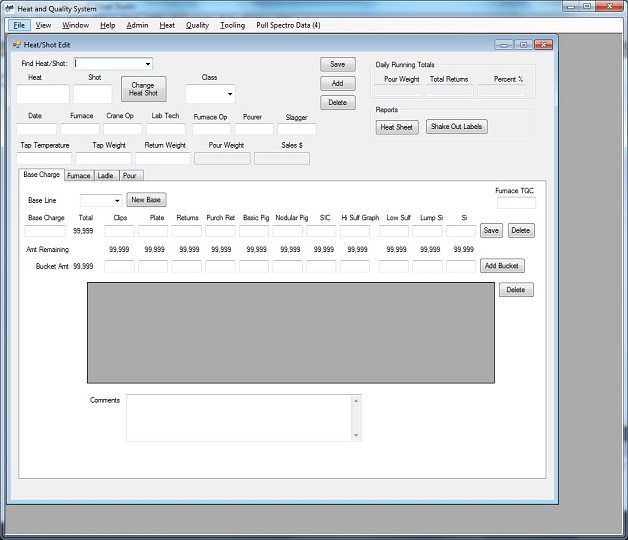Expand the Class dropdown
The width and height of the screenshot is (628, 540).
[230, 94]
